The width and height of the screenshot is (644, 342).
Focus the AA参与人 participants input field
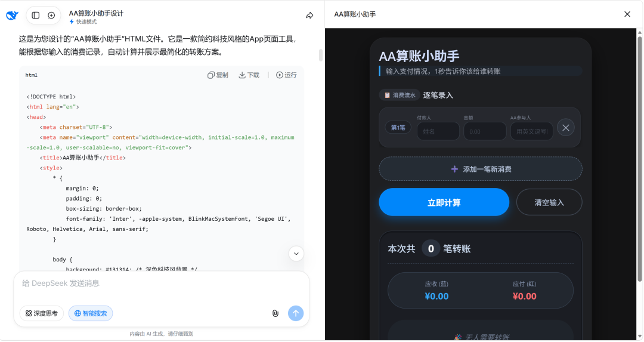coord(532,131)
